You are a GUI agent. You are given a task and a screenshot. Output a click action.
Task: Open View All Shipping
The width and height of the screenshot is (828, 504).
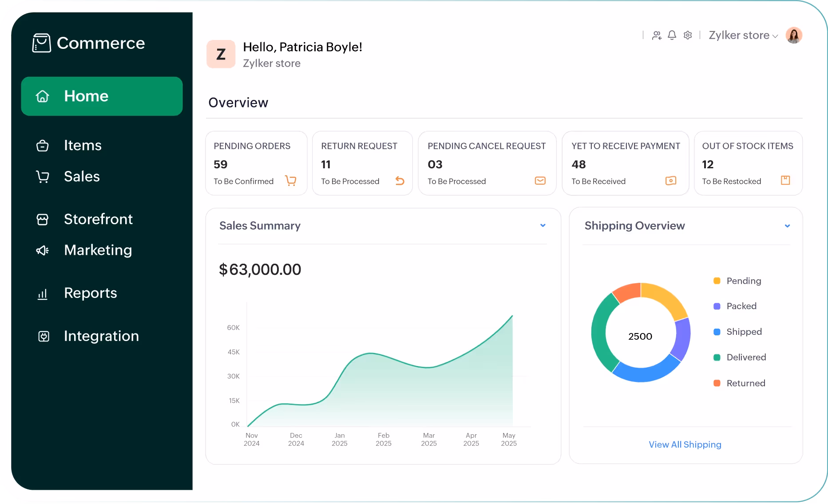685,444
